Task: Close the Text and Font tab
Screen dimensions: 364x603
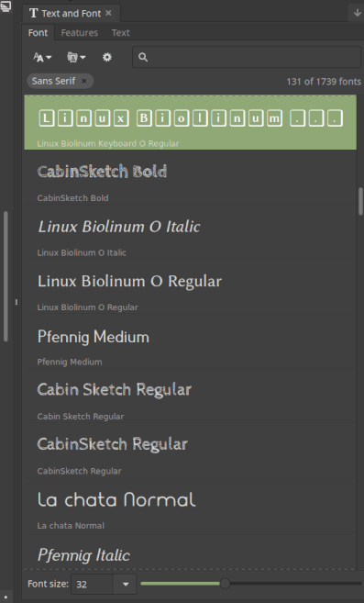Action: 108,13
